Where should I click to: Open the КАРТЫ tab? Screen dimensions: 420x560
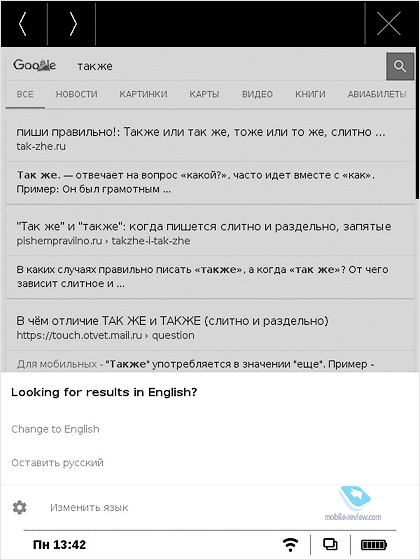coord(204,94)
